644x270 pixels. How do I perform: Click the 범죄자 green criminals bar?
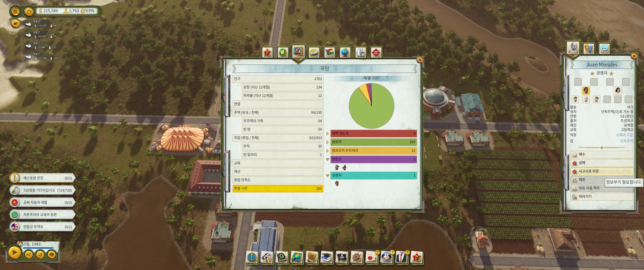tap(373, 142)
